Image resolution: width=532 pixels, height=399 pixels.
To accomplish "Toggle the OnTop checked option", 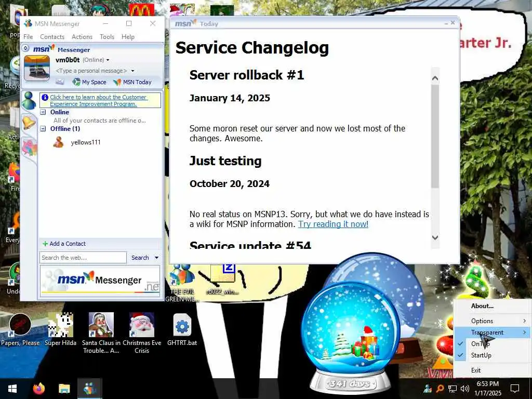I will (x=491, y=344).
